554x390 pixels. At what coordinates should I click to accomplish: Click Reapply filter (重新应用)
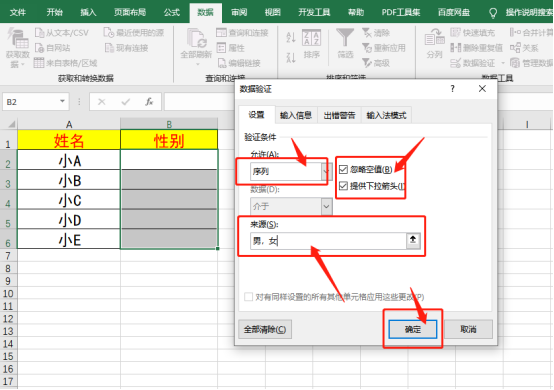coord(384,48)
